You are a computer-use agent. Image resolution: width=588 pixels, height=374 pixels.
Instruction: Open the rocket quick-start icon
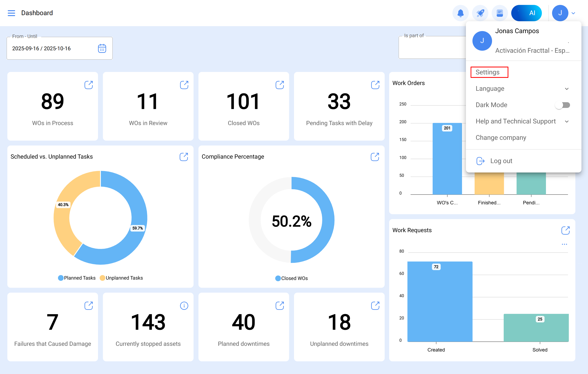coord(480,13)
